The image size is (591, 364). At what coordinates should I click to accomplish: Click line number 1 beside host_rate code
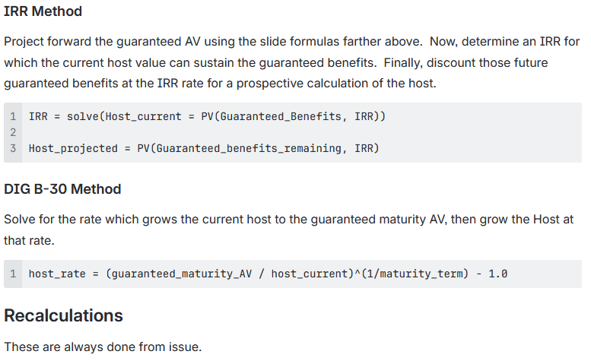click(13, 274)
